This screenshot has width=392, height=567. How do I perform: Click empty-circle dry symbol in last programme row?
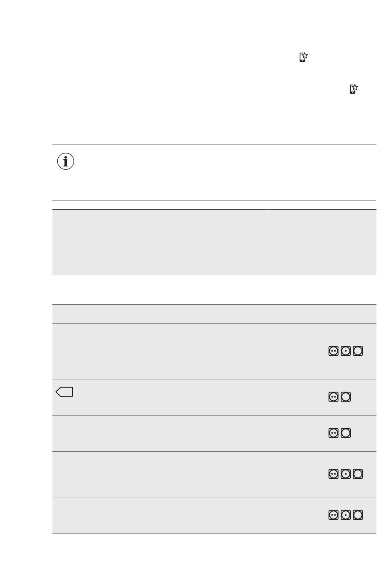[x=358, y=515]
